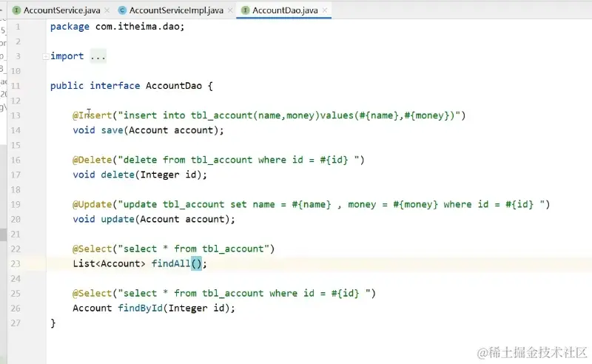
Task: Select the AccountDao.java tab
Action: point(285,10)
